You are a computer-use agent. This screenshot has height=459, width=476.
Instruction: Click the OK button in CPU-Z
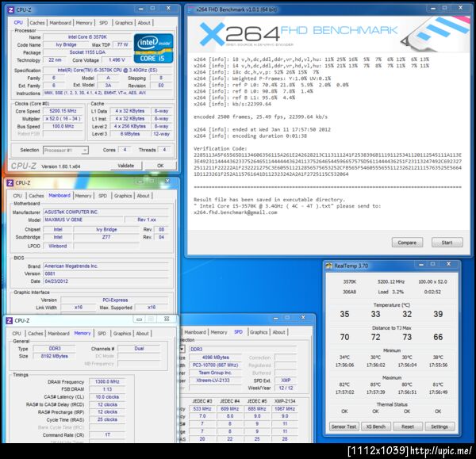(160, 166)
